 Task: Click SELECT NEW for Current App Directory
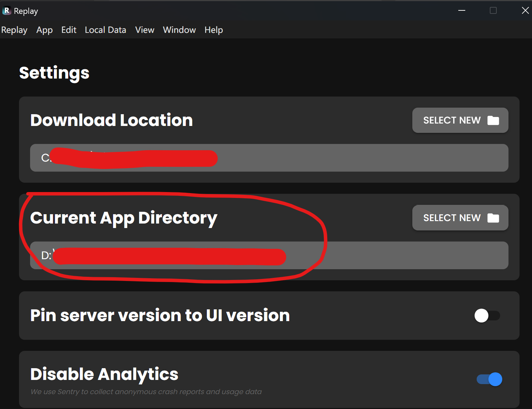click(x=460, y=218)
